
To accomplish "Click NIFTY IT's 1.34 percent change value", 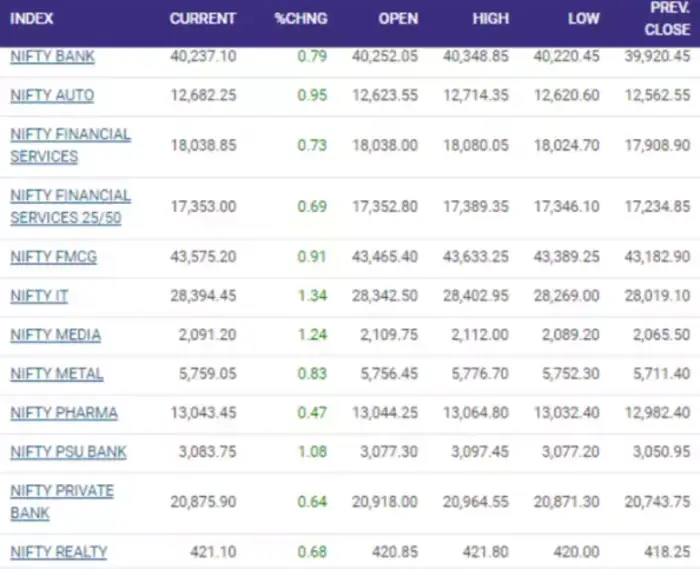I will pos(312,296).
